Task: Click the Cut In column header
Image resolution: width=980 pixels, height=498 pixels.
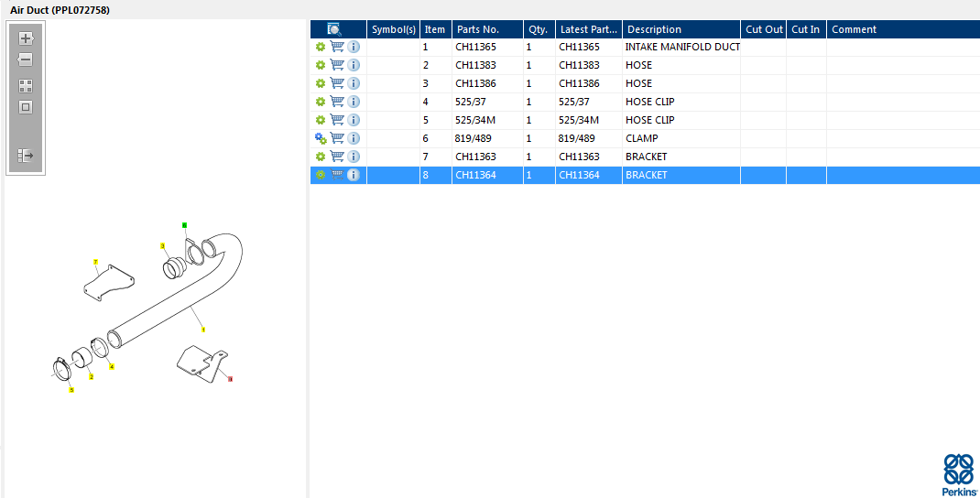Action: click(806, 29)
